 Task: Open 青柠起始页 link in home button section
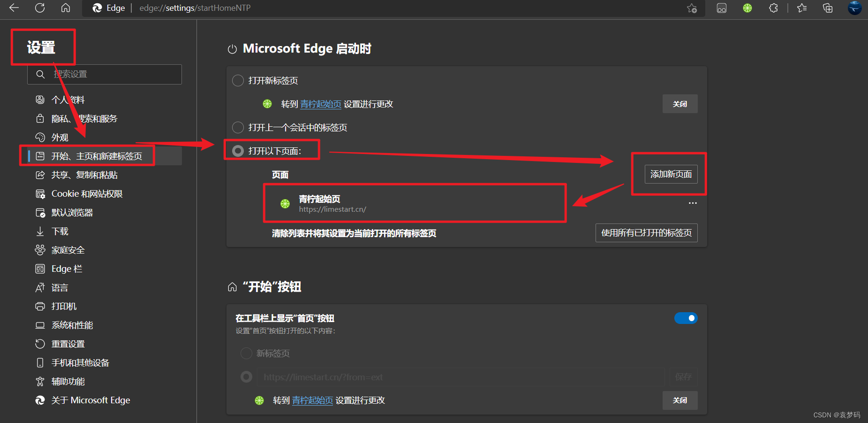click(x=313, y=400)
